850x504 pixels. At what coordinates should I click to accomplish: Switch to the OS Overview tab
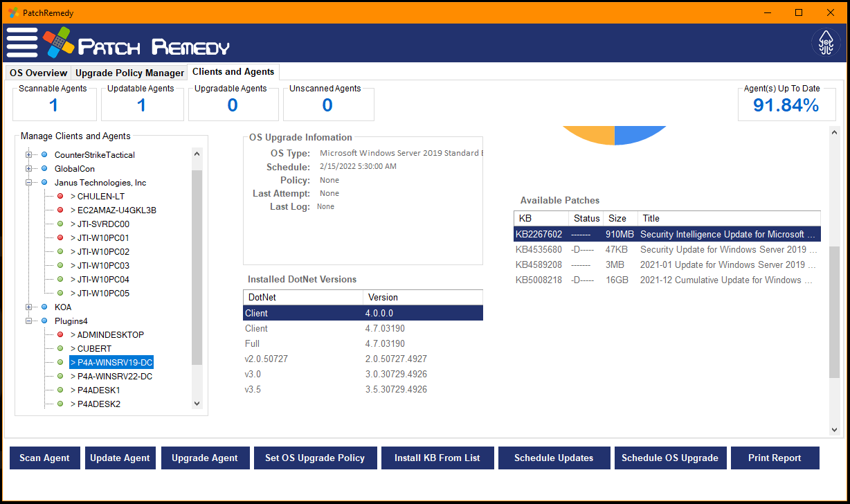click(x=38, y=72)
